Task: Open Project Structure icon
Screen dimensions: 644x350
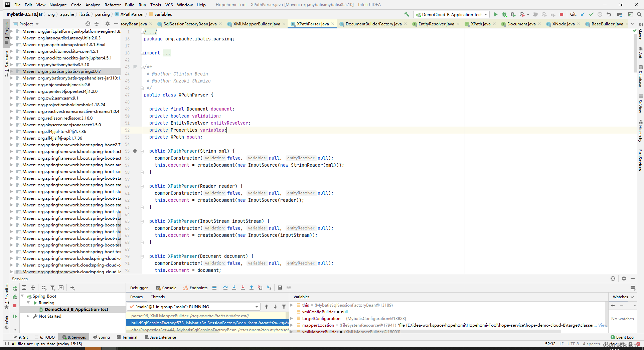Action: coord(620,14)
